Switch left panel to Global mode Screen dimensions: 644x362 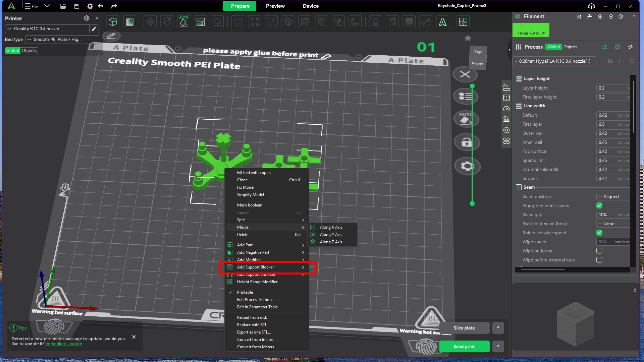coord(13,51)
